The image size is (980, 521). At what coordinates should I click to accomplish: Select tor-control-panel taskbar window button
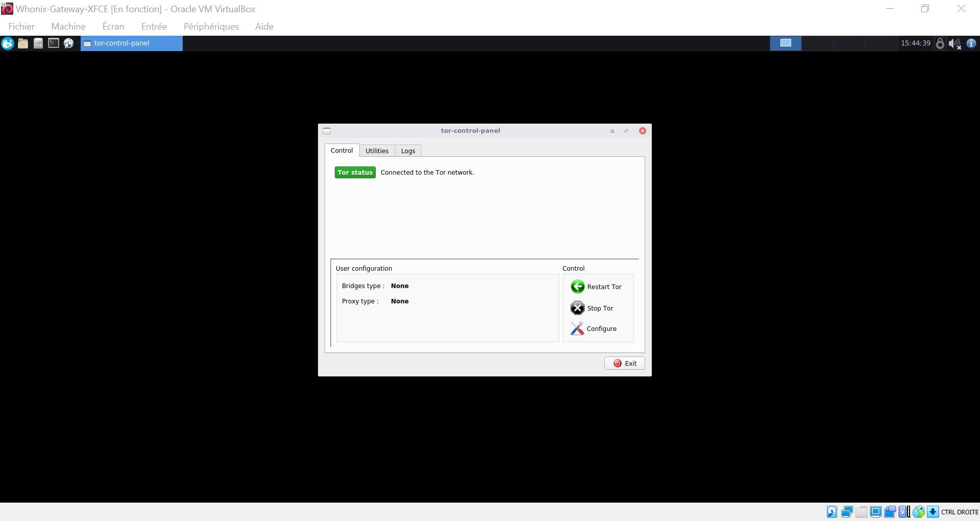[132, 43]
